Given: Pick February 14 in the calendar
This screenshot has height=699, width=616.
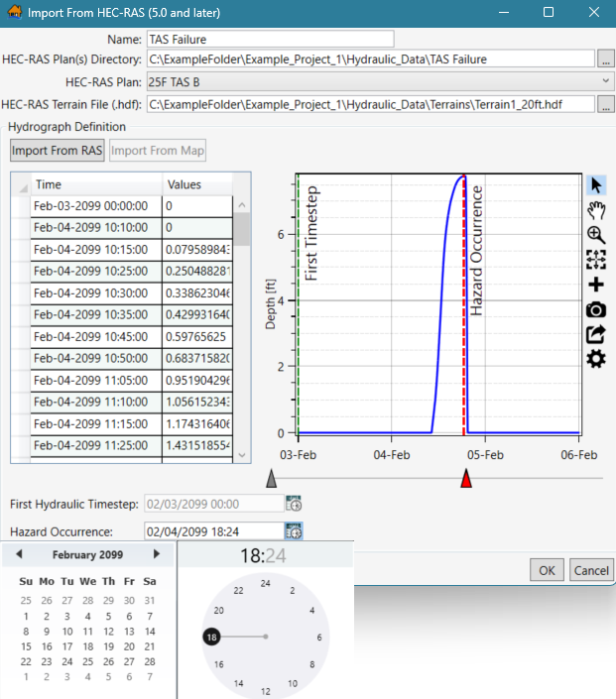Looking at the screenshot, I should pos(150,632).
